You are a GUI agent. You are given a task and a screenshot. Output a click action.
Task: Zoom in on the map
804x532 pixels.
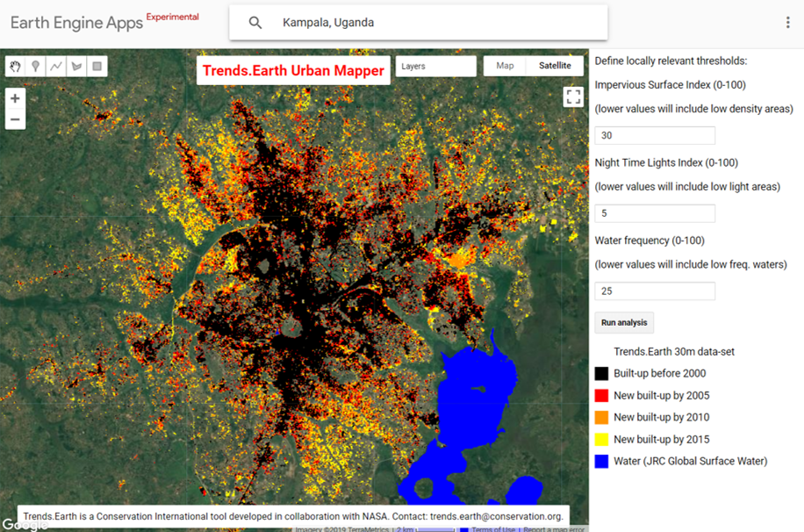15,98
